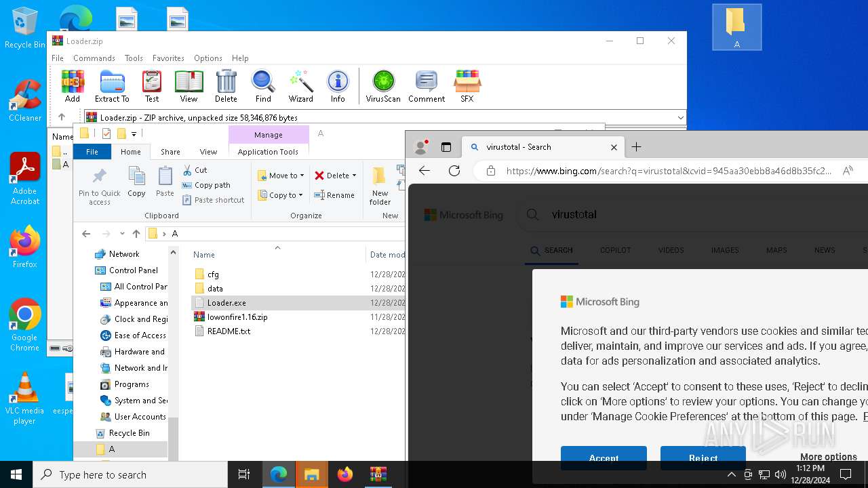Reject Bing cookies

tap(703, 458)
